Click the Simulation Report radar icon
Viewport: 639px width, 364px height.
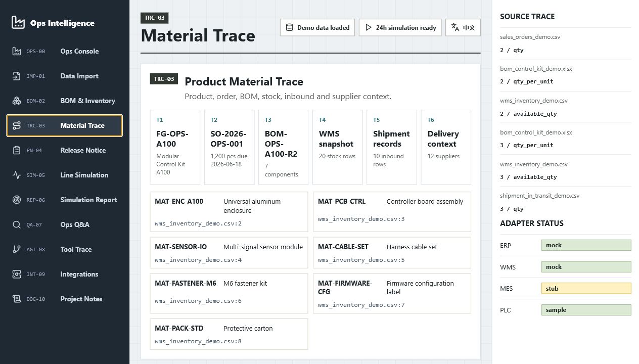pyautogui.click(x=17, y=200)
